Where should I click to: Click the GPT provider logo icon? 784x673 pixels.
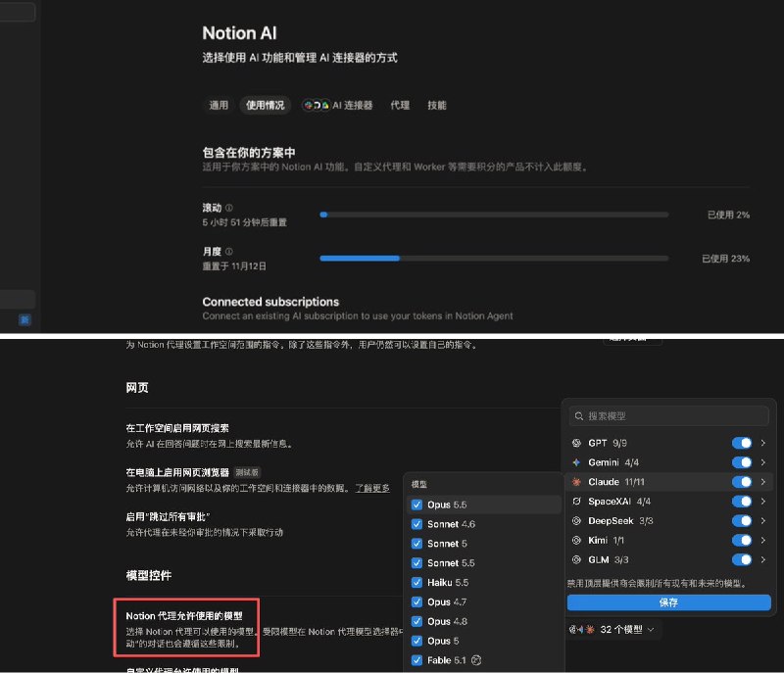click(x=576, y=443)
